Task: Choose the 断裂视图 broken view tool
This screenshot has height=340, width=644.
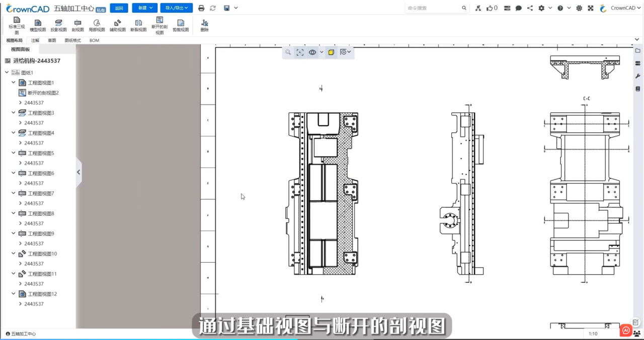Action: pos(138,26)
